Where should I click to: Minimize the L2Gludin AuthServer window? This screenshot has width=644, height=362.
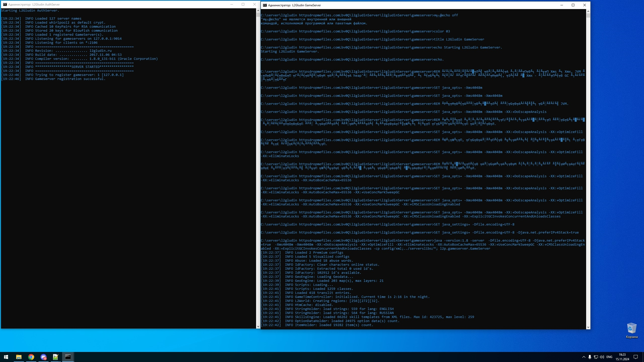[232, 4]
